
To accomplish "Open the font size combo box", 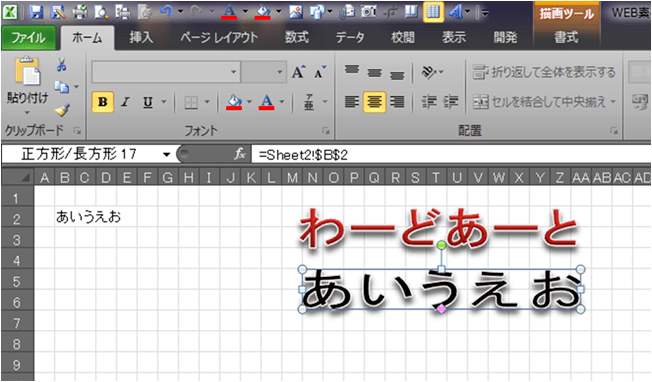I will point(264,72).
